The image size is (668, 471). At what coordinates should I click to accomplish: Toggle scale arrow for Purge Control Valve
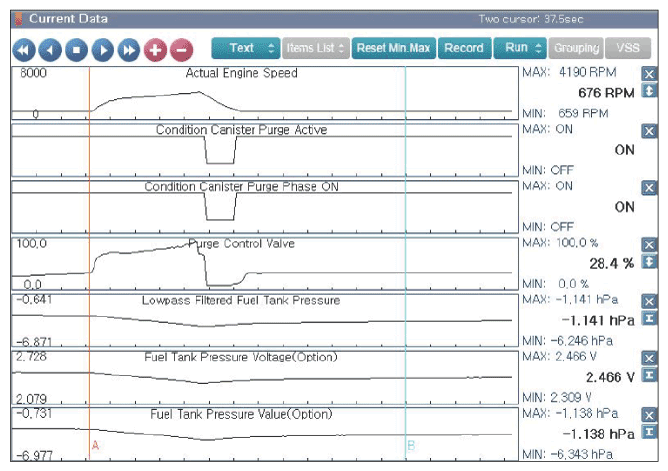[x=649, y=261]
